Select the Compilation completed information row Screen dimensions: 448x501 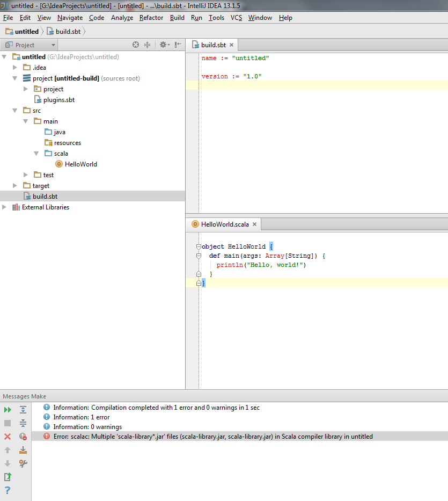(x=239, y=408)
